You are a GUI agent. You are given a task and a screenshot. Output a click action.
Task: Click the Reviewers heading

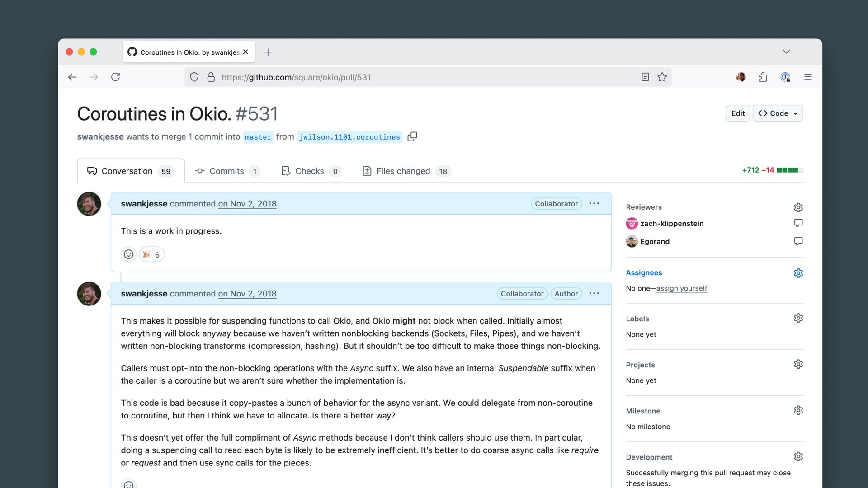pos(644,207)
